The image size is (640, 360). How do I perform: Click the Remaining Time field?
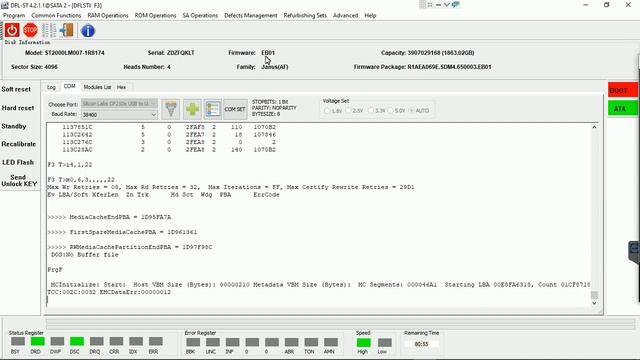421,344
